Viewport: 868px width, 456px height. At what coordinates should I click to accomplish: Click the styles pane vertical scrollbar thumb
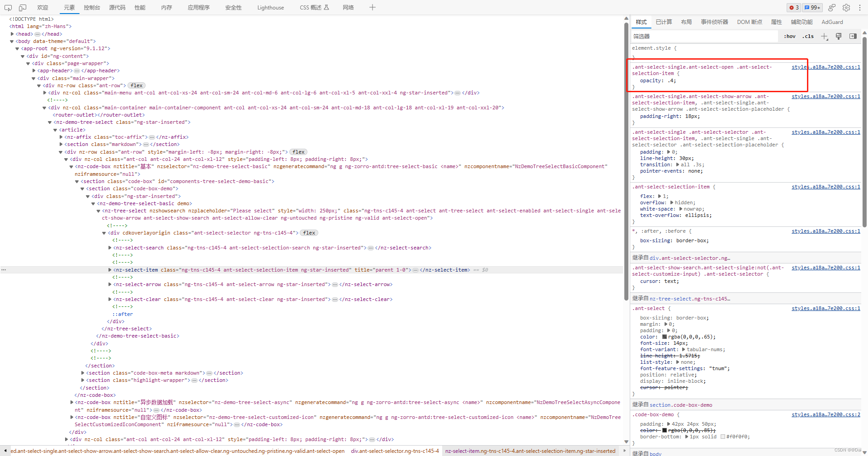[x=865, y=131]
